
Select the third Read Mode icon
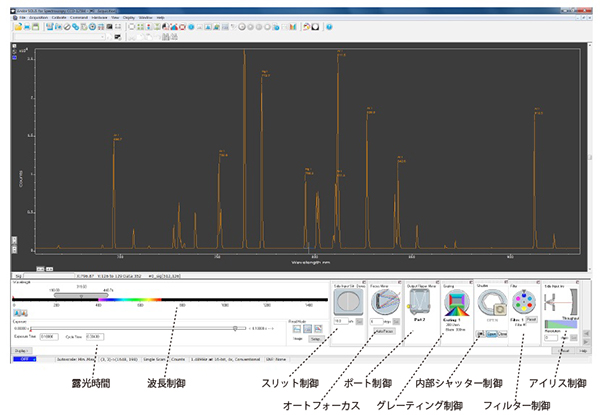tap(318, 329)
